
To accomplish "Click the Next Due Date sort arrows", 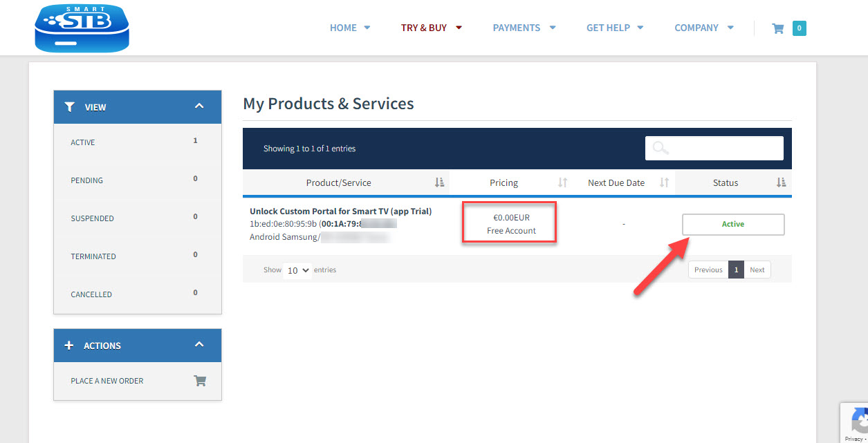I will coord(664,182).
